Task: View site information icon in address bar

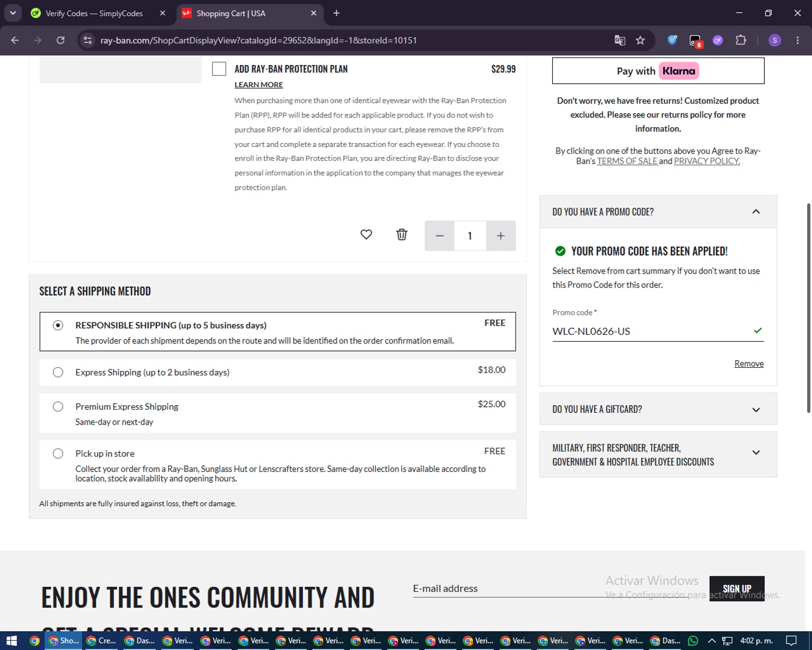Action: pyautogui.click(x=88, y=40)
